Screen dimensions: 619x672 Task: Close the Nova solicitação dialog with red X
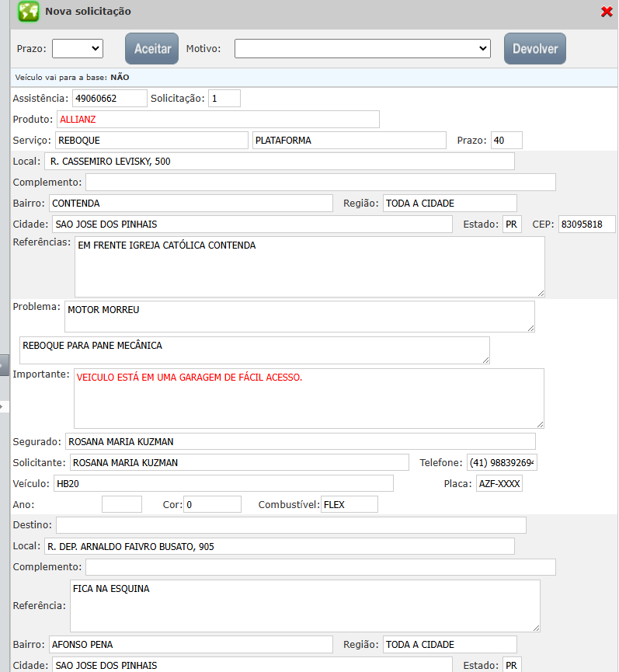pyautogui.click(x=607, y=12)
